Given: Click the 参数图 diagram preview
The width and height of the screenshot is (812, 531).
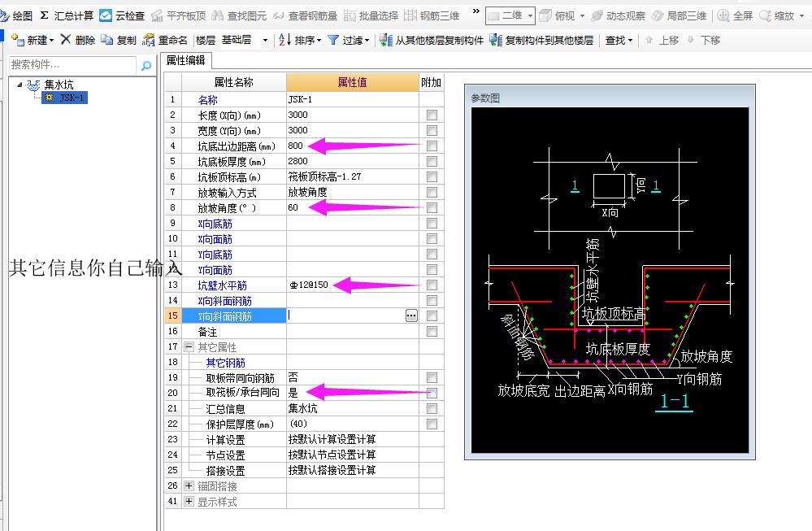Looking at the screenshot, I should [x=610, y=280].
